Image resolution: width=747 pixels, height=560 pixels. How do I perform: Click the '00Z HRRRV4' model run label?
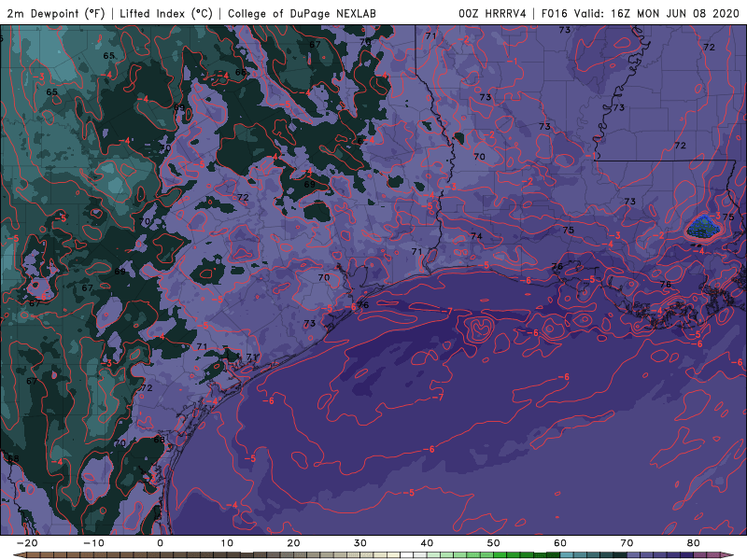tap(492, 13)
